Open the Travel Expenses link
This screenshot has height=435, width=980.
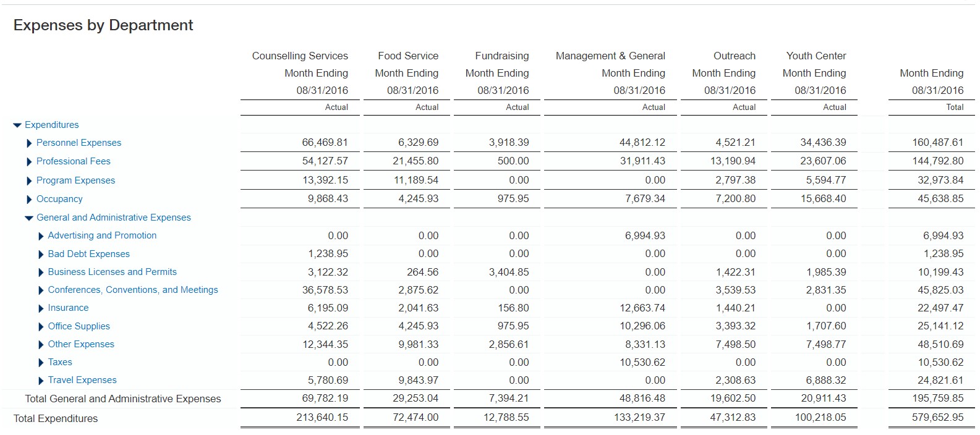(82, 380)
